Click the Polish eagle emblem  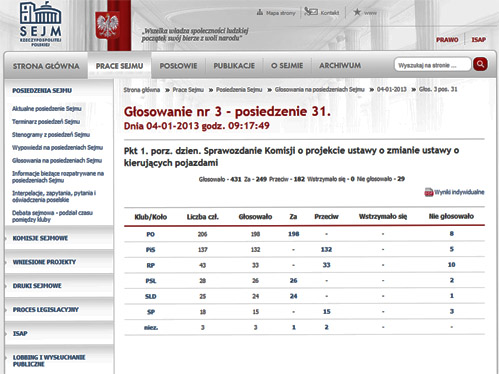coord(107,26)
